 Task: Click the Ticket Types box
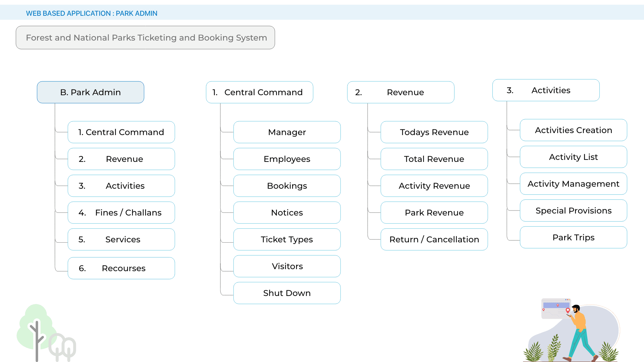click(x=287, y=239)
